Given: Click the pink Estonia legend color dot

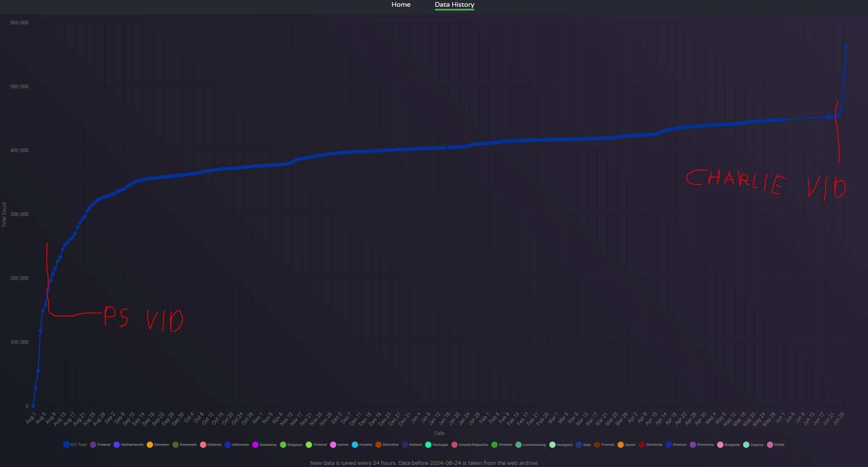Looking at the screenshot, I should click(203, 445).
